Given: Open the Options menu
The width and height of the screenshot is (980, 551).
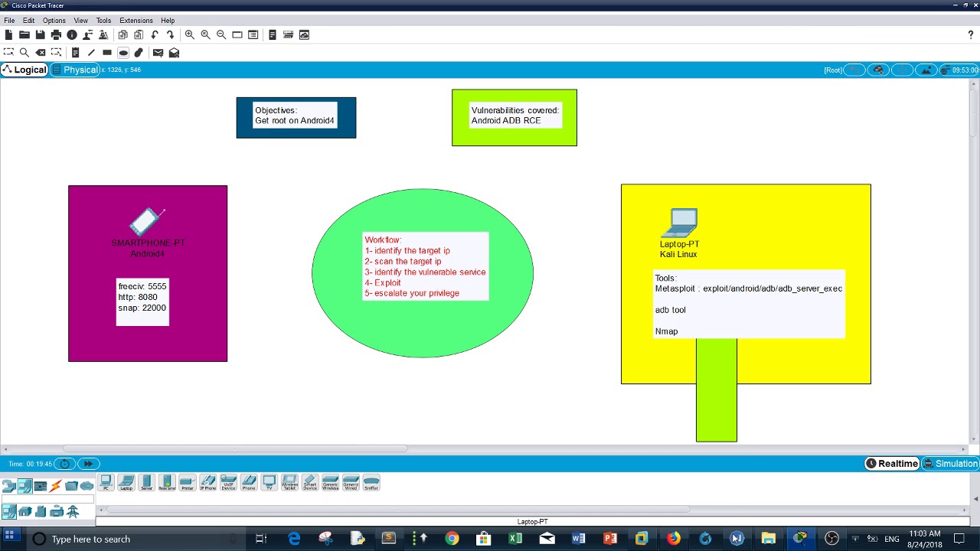Looking at the screenshot, I should click(54, 20).
